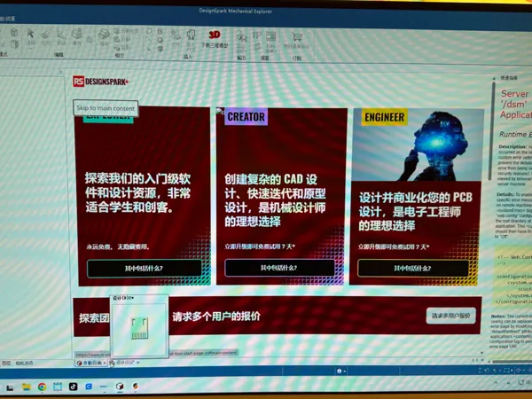Open the red 3D model download
This screenshot has width=532, height=399.
pos(215,38)
